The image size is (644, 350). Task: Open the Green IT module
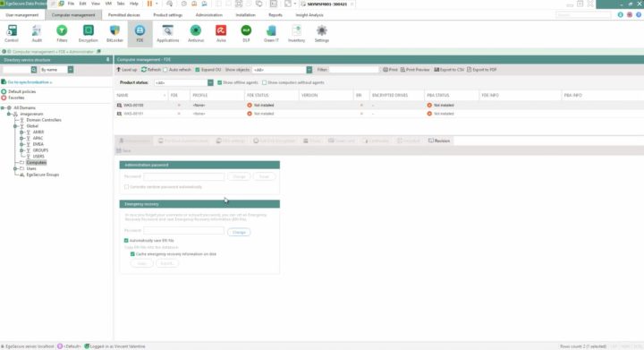pyautogui.click(x=271, y=34)
